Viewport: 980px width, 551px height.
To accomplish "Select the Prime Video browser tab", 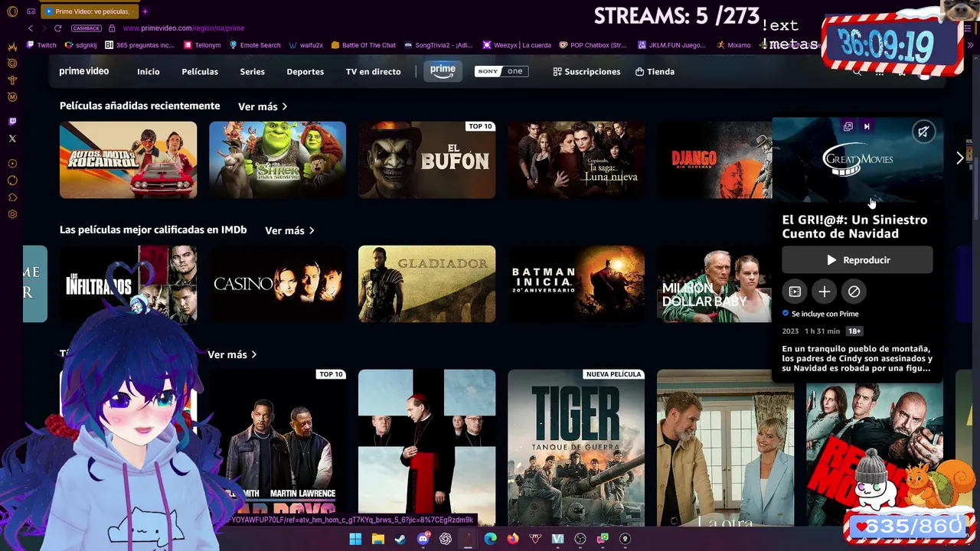I will tap(88, 11).
